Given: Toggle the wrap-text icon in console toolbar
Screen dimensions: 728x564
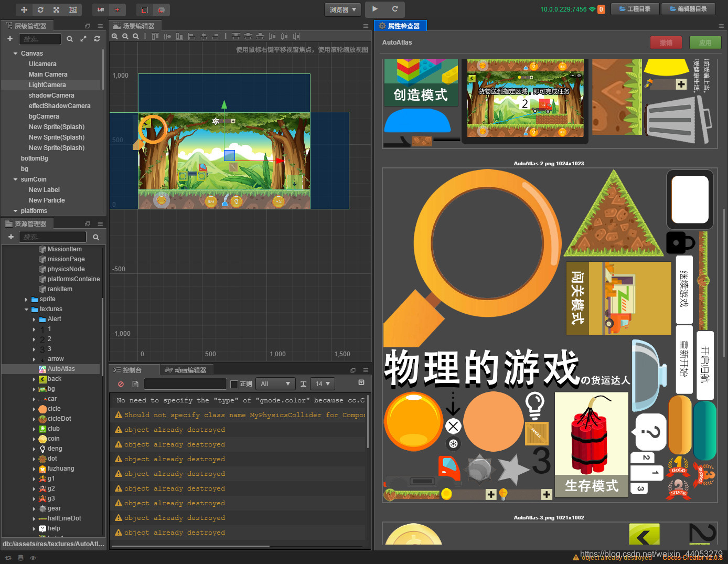Looking at the screenshot, I should pos(135,384).
